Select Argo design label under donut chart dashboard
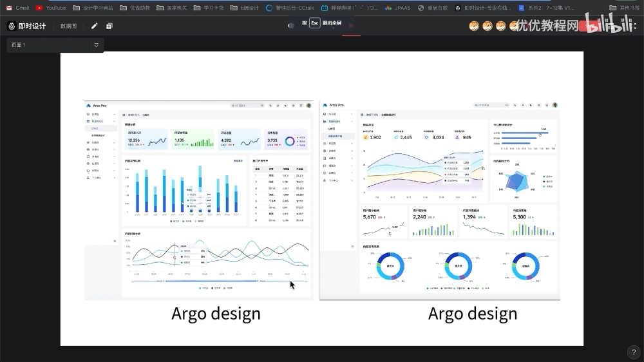The width and height of the screenshot is (644, 362). pos(473,314)
